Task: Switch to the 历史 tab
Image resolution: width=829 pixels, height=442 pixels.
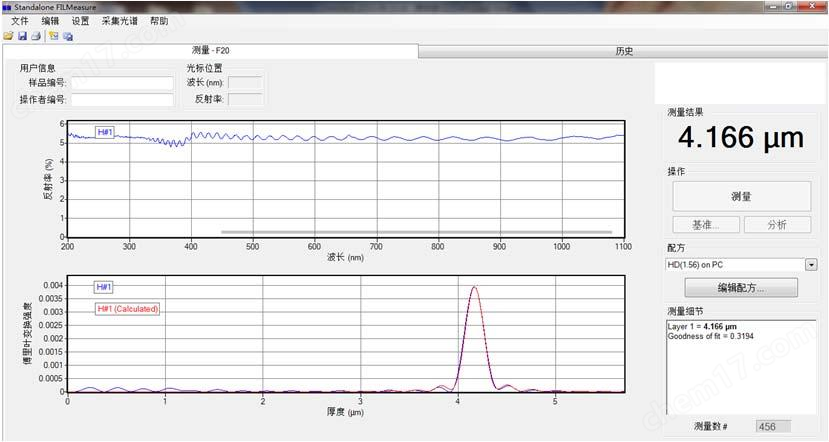Action: click(x=623, y=50)
